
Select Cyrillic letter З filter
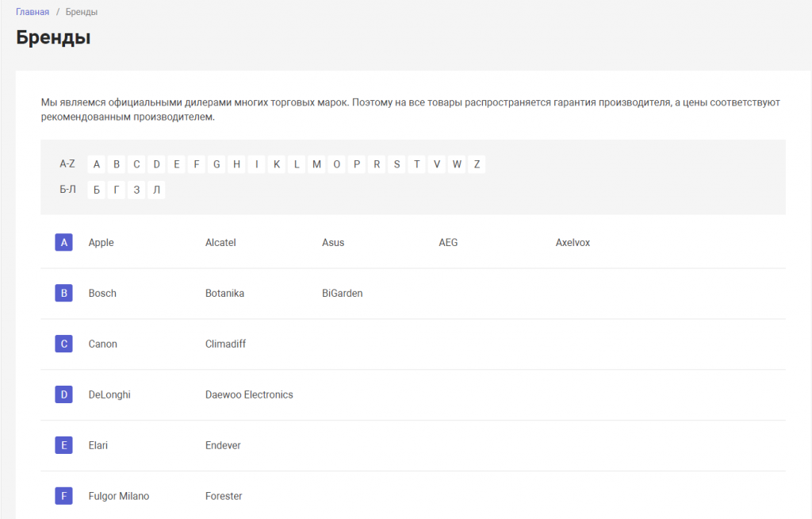click(x=136, y=190)
